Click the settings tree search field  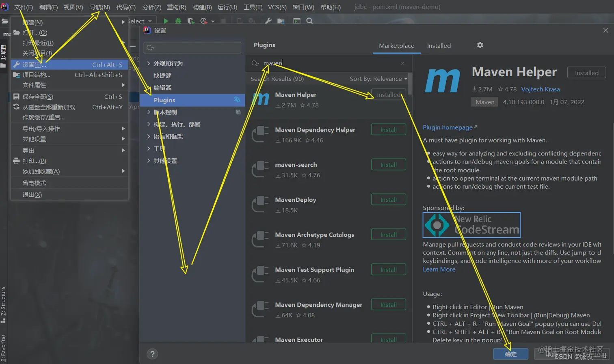click(x=192, y=47)
